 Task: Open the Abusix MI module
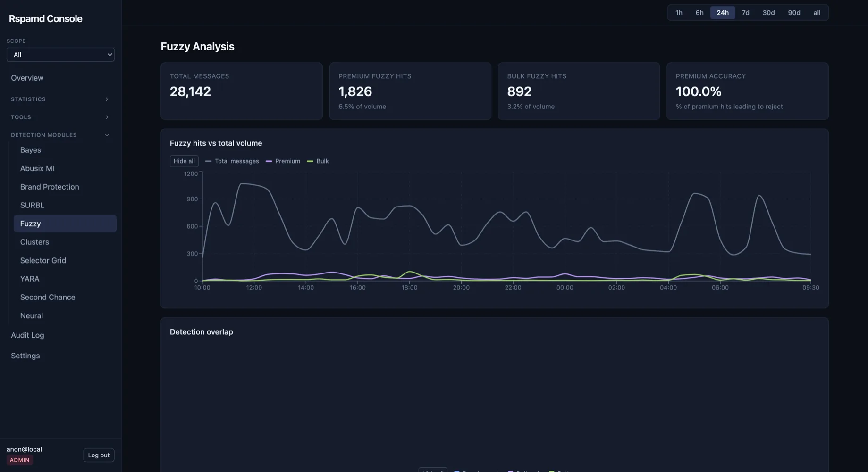(x=37, y=168)
